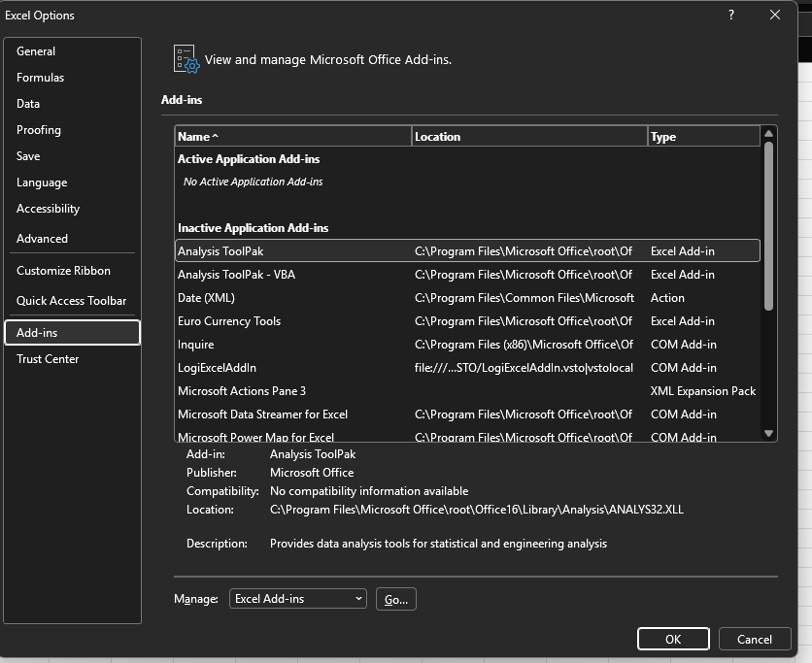Click the add-ins settings gear icon
The image size is (812, 663).
pyautogui.click(x=186, y=59)
